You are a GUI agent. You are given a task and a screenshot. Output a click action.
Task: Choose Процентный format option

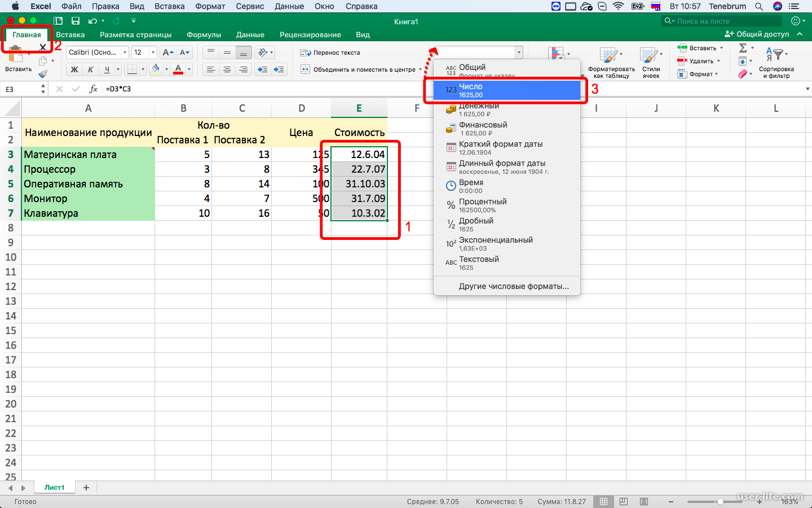point(507,205)
